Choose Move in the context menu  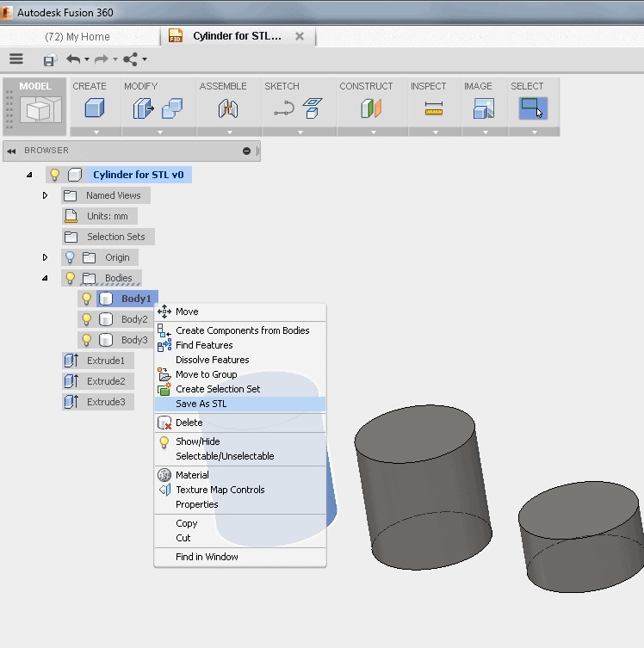(x=240, y=312)
